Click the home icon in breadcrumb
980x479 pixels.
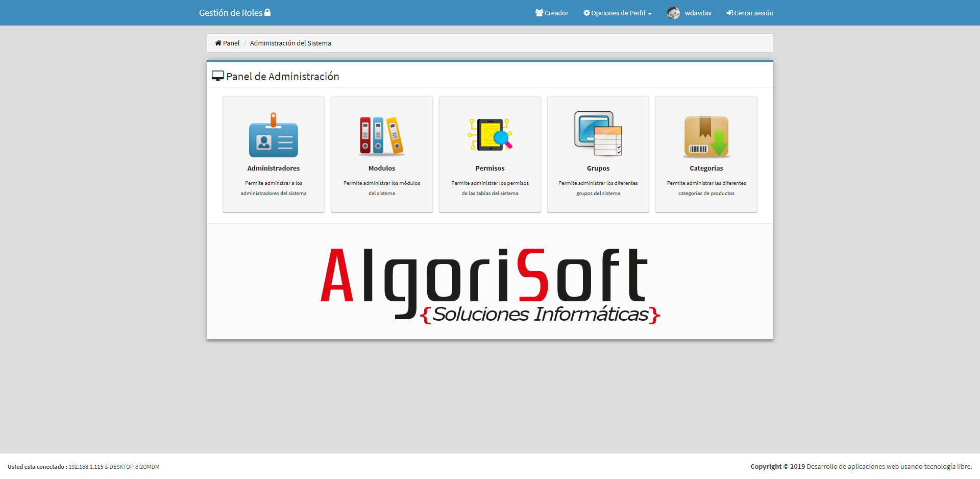pos(218,43)
